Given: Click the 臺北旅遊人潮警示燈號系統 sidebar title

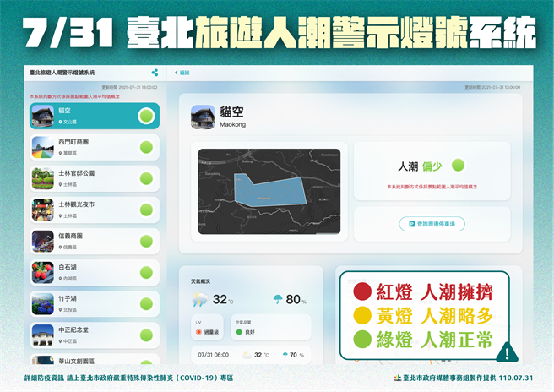Looking at the screenshot, I should pos(62,73).
